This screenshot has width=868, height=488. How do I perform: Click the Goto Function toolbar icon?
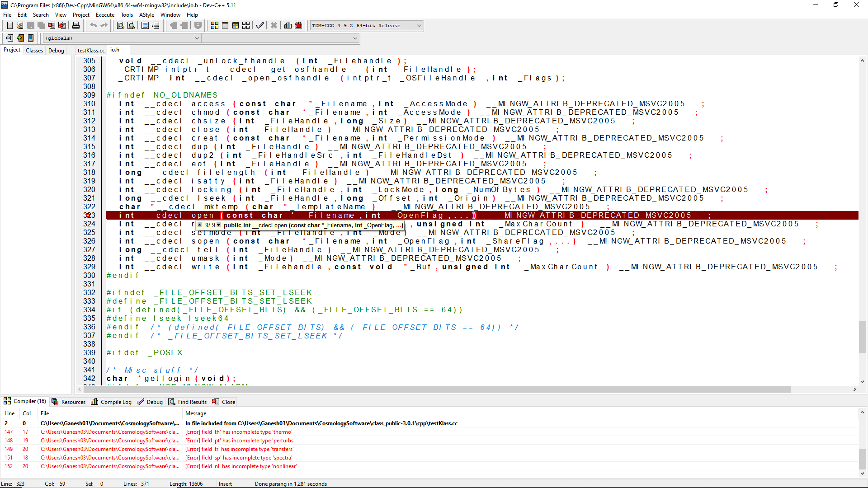tap(145, 25)
